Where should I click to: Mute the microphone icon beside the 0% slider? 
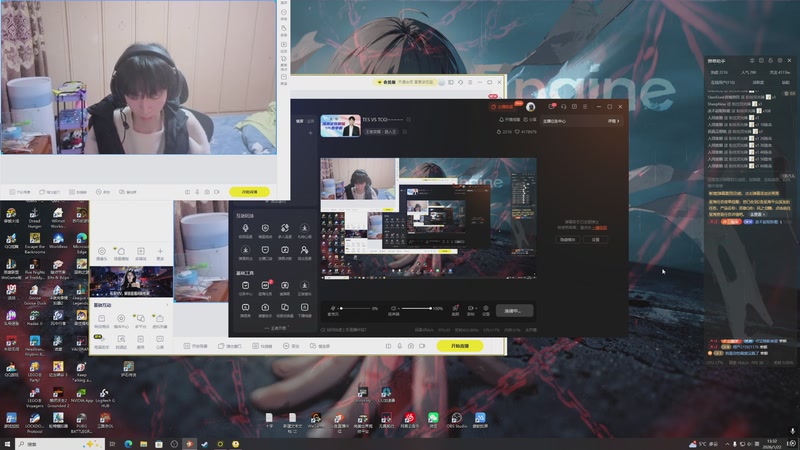pos(333,309)
